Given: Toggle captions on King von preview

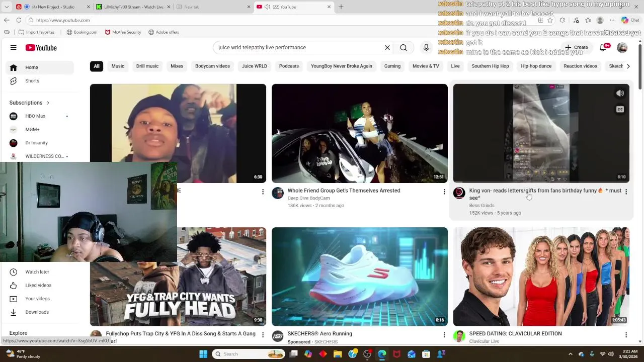Looking at the screenshot, I should (620, 109).
